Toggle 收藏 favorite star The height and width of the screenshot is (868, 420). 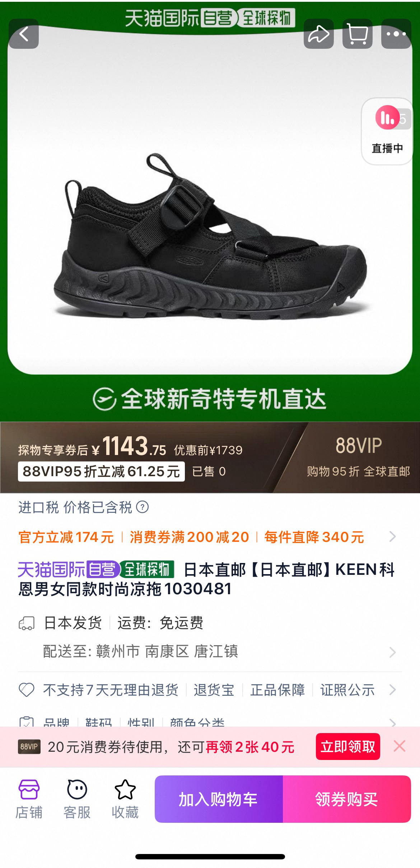[125, 799]
